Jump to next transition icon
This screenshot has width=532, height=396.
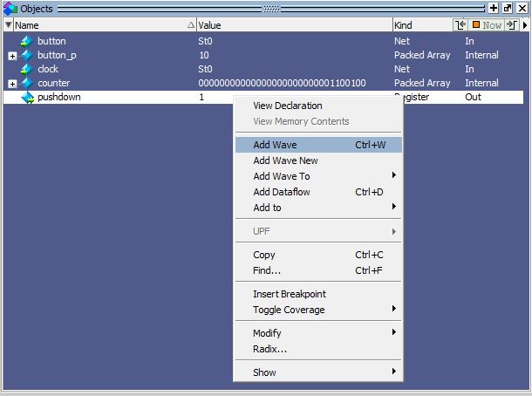pos(512,25)
